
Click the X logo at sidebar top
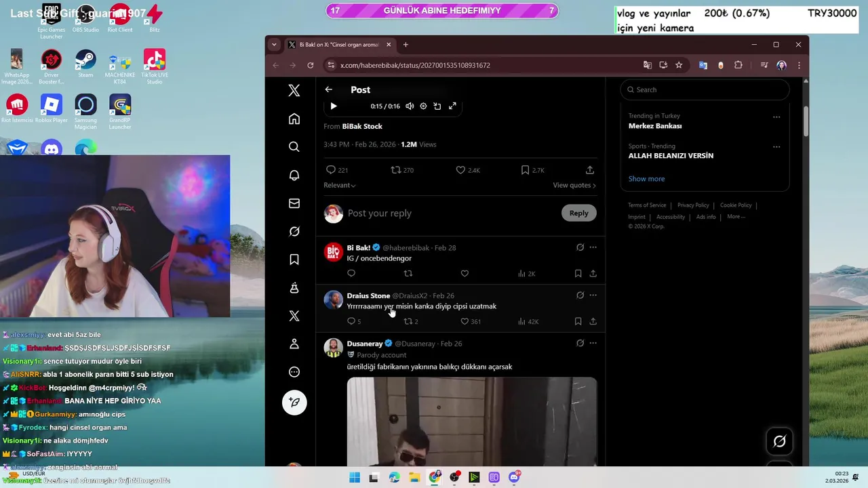tap(294, 90)
